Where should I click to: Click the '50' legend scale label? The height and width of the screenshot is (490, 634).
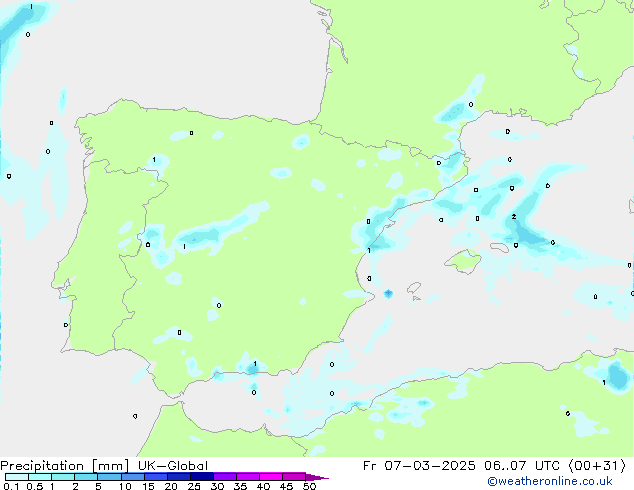pos(309,486)
